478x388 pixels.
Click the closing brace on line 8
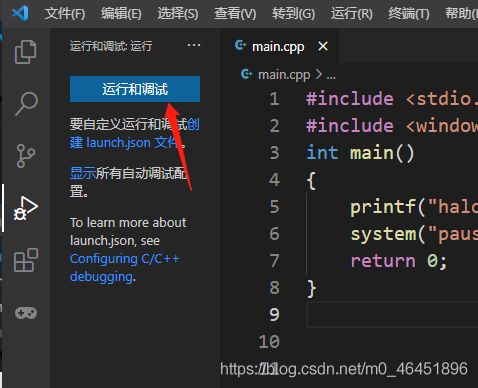click(x=311, y=288)
